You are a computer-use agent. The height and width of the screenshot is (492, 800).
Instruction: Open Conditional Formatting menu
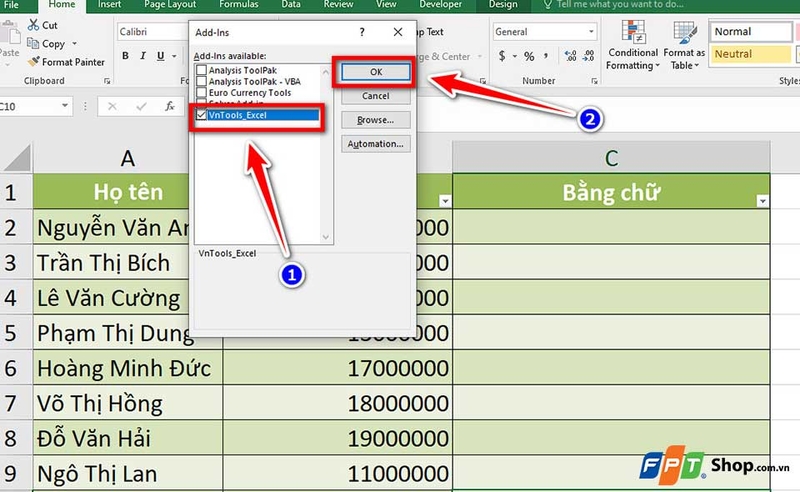click(633, 45)
